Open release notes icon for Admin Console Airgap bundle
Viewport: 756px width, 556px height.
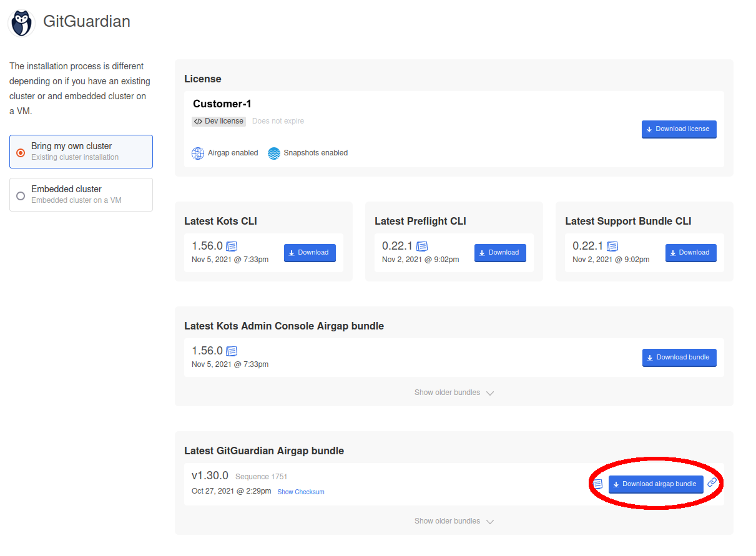[232, 351]
